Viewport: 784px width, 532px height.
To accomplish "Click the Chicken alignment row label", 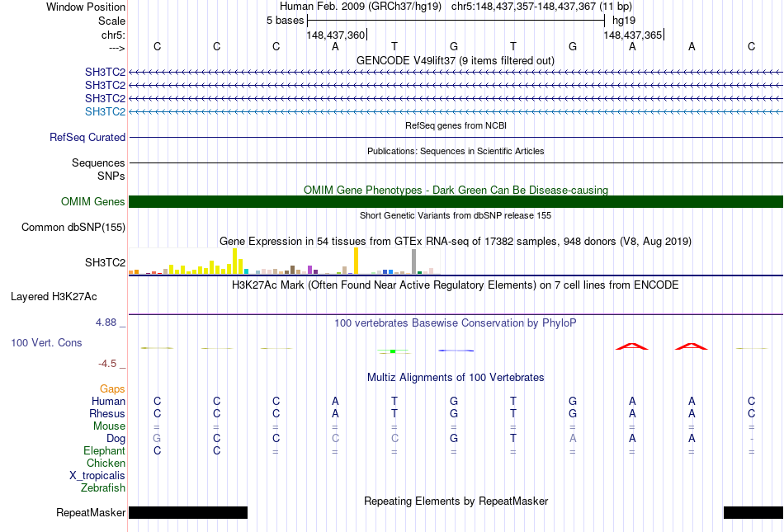I will coord(106,463).
